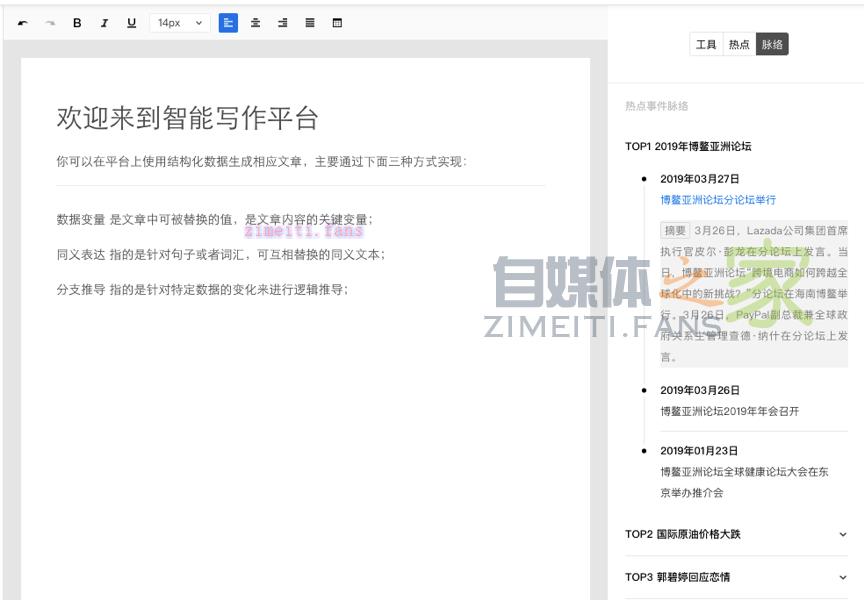Select the 脉络 tab

(x=772, y=44)
